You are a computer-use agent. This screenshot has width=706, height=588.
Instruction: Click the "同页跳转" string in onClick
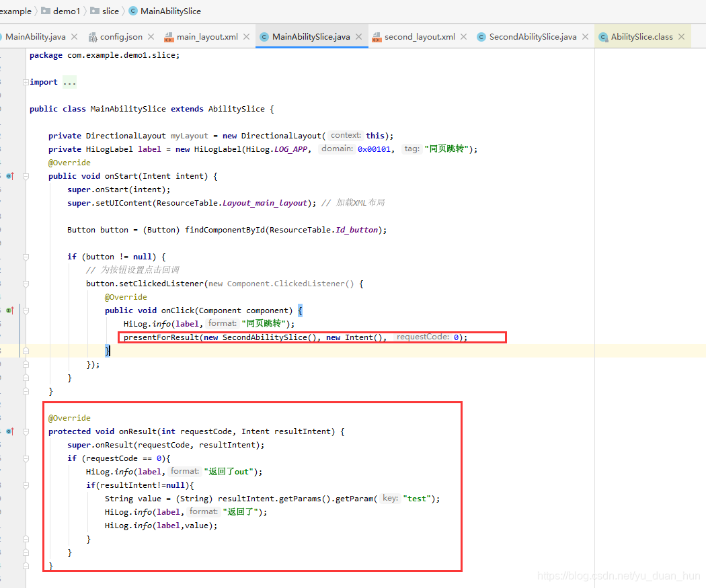[x=264, y=324]
